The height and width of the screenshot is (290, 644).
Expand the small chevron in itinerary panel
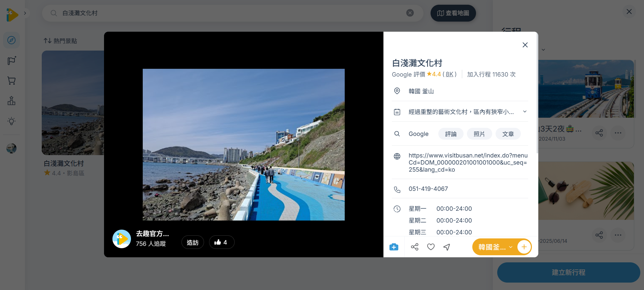(543, 50)
